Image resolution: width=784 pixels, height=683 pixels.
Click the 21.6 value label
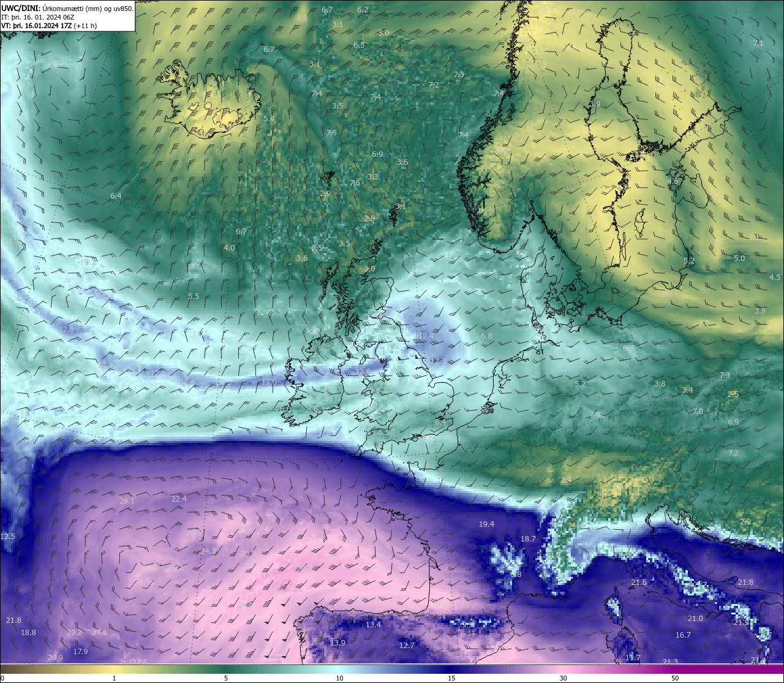[639, 582]
